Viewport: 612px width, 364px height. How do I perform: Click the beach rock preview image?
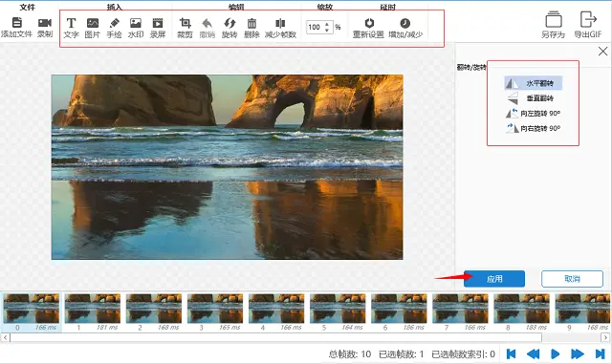(228, 167)
